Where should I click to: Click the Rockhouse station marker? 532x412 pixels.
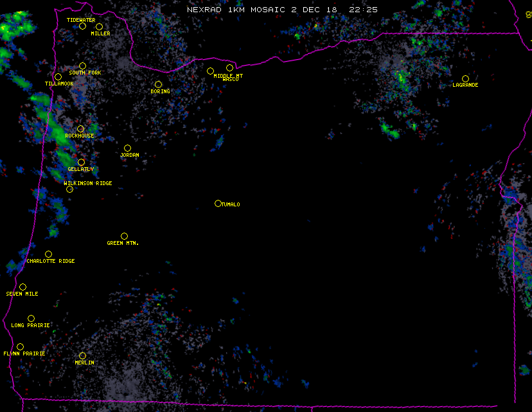point(80,129)
